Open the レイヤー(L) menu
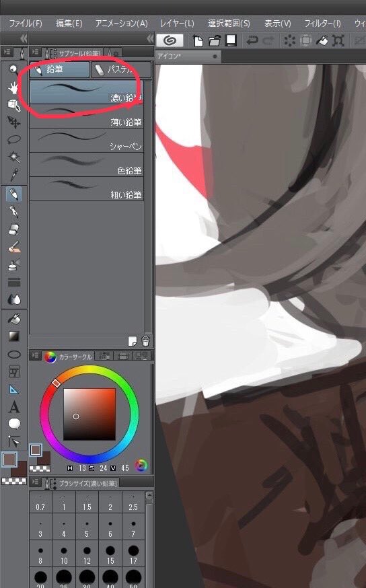Screen dimensions: 366x588 (177, 24)
